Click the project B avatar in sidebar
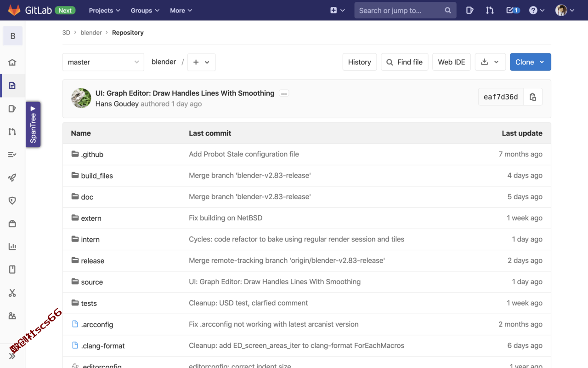Viewport: 588px width, 368px height. (x=13, y=36)
